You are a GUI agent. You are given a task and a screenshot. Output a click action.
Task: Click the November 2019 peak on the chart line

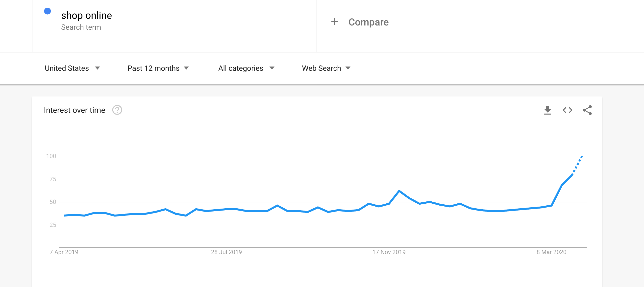tap(399, 191)
